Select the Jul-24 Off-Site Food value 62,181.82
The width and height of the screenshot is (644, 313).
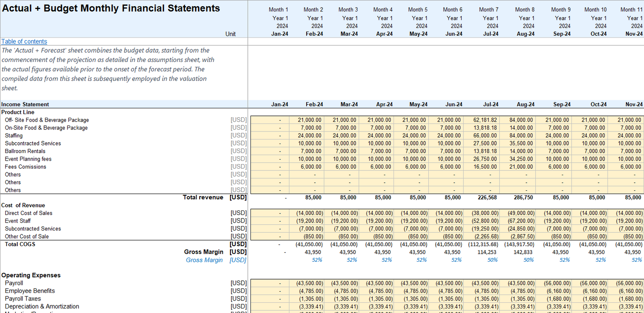pyautogui.click(x=485, y=120)
